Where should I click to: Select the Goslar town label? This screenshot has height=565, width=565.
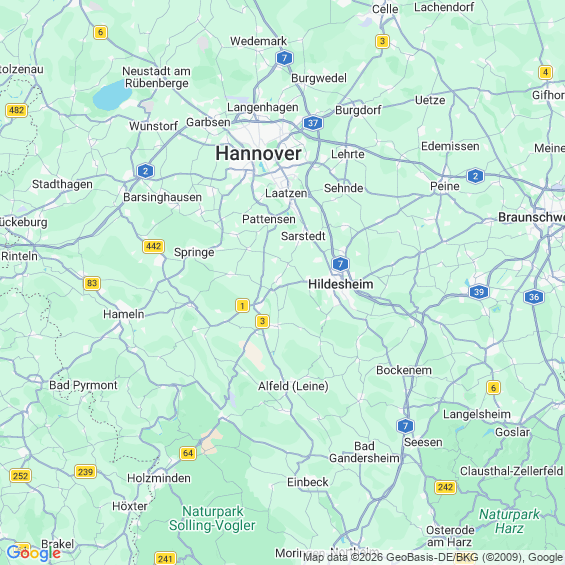512,432
